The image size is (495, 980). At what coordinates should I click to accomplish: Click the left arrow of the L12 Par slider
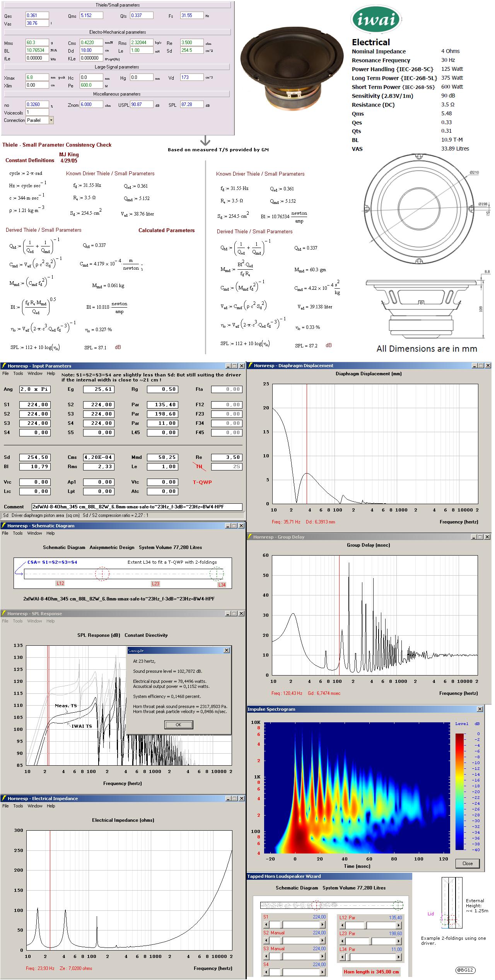coord(342,926)
